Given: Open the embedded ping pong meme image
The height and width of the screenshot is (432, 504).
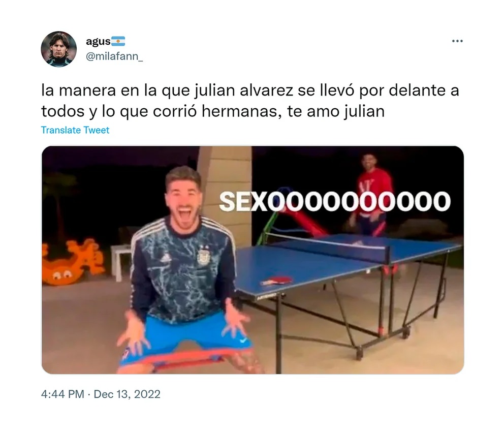Looking at the screenshot, I should click(253, 260).
